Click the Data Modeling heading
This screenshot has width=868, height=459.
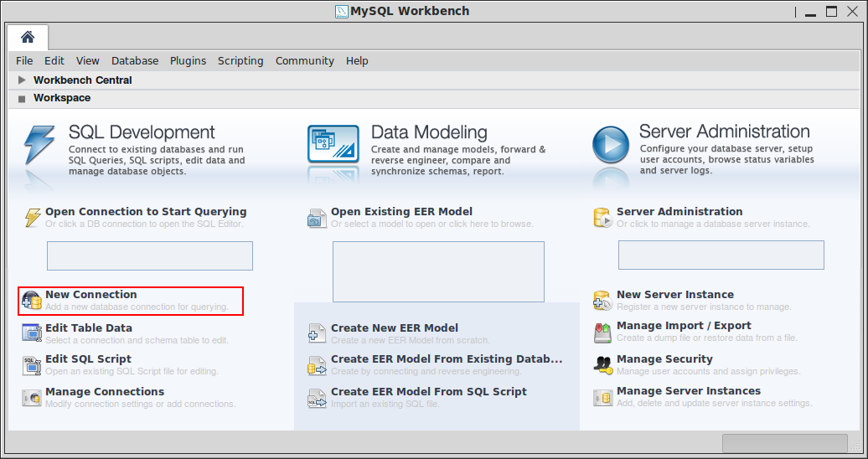click(429, 132)
